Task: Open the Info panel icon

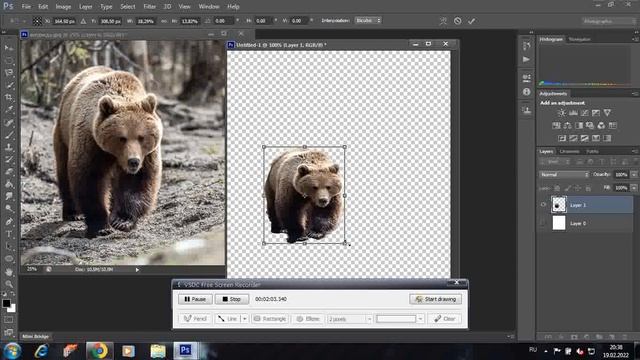Action: click(x=526, y=92)
